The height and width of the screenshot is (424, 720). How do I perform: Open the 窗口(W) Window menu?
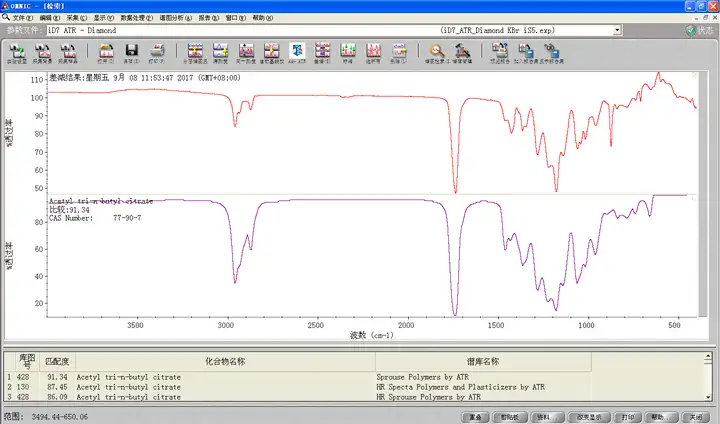236,18
